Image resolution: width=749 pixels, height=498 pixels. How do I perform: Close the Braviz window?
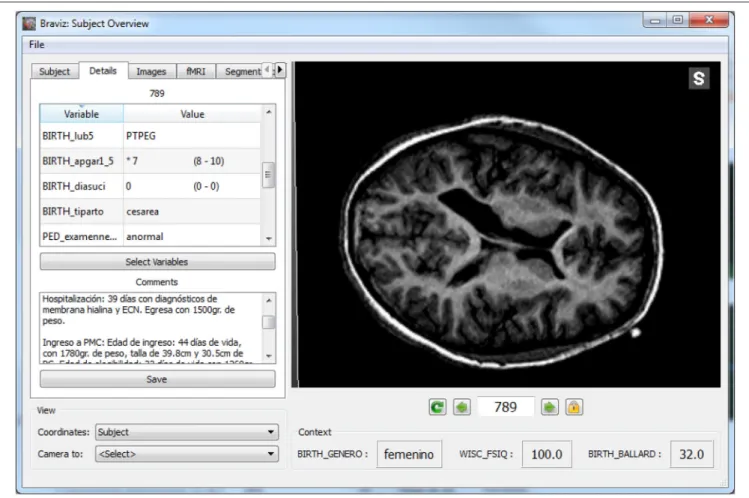click(x=709, y=20)
